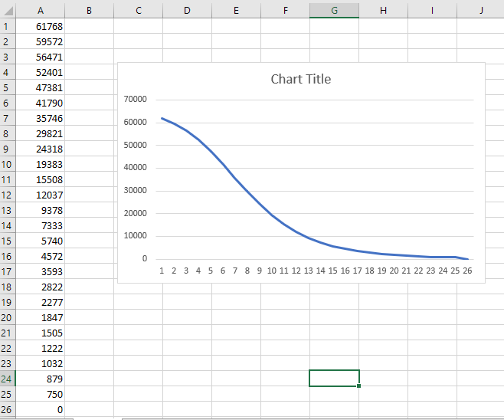Screen dimensions: 504x420
Task: Click cell containing 750
Action: tap(40, 394)
